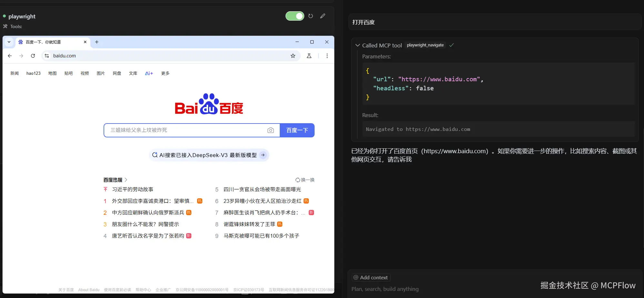644x298 pixels.
Task: Open the 帮助中心 footer link
Action: pos(143,290)
